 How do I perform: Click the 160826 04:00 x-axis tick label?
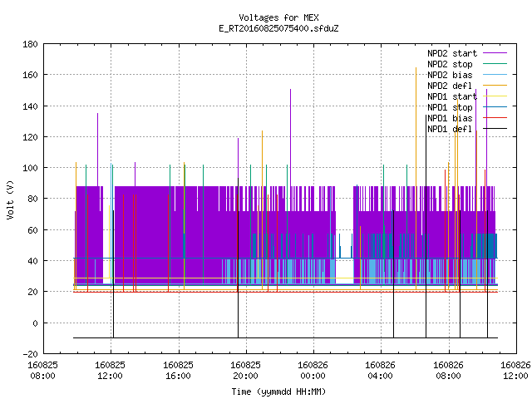pyautogui.click(x=380, y=371)
